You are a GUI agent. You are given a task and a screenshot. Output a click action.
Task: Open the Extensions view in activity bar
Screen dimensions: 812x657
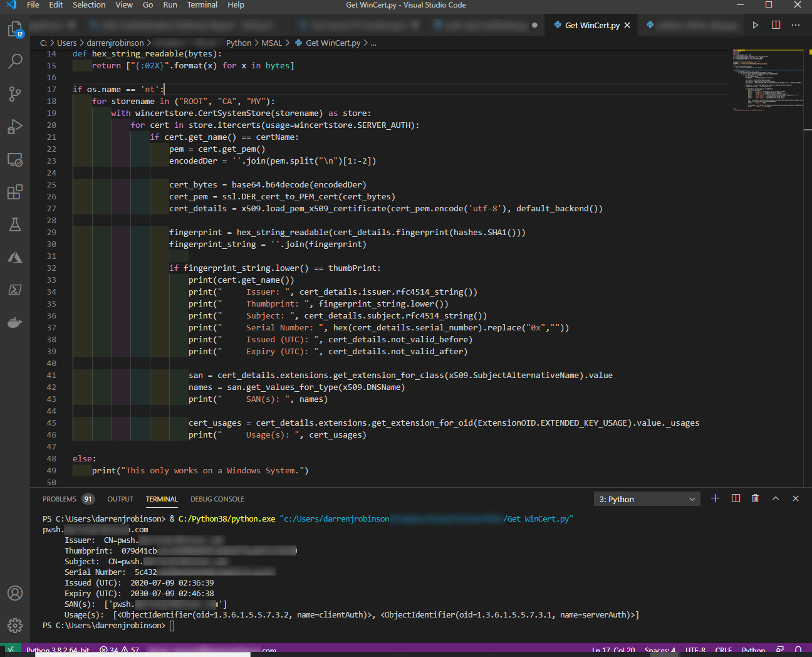pyautogui.click(x=15, y=192)
